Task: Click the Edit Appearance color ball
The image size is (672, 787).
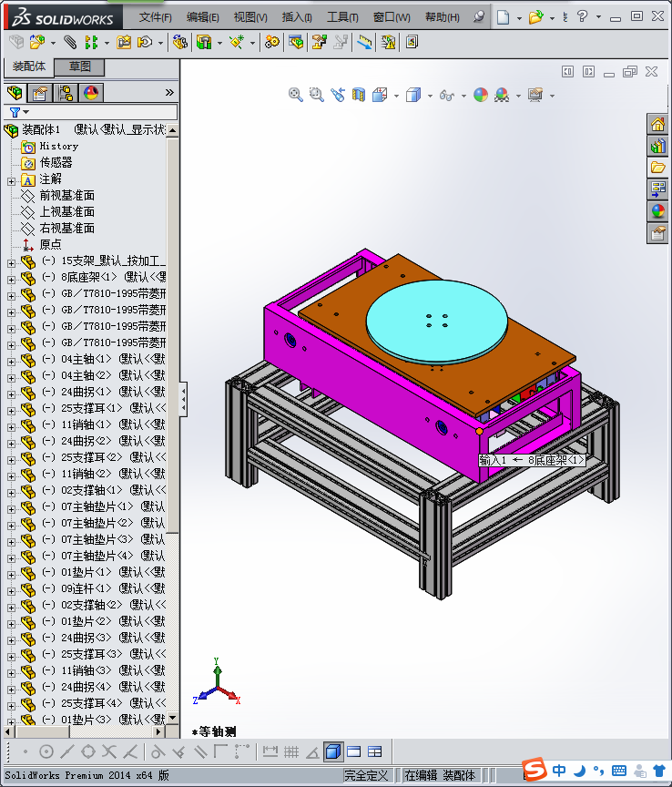Action: pyautogui.click(x=481, y=95)
